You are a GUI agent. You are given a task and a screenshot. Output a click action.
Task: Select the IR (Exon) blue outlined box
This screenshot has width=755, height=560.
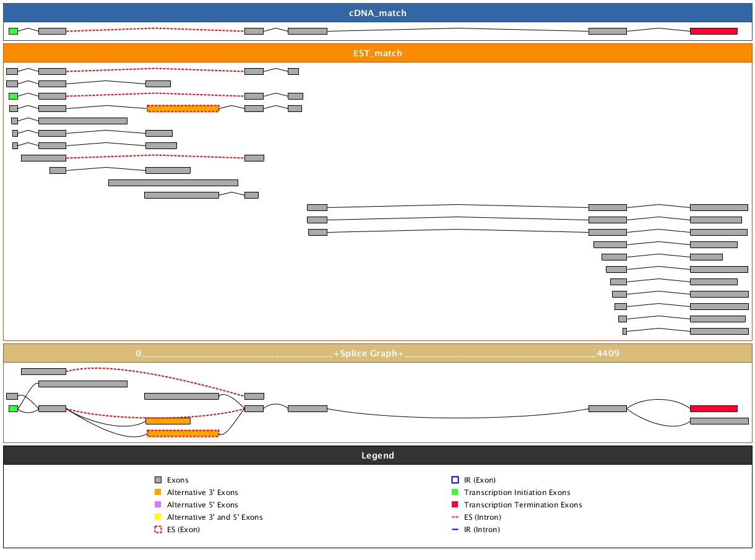pos(455,480)
